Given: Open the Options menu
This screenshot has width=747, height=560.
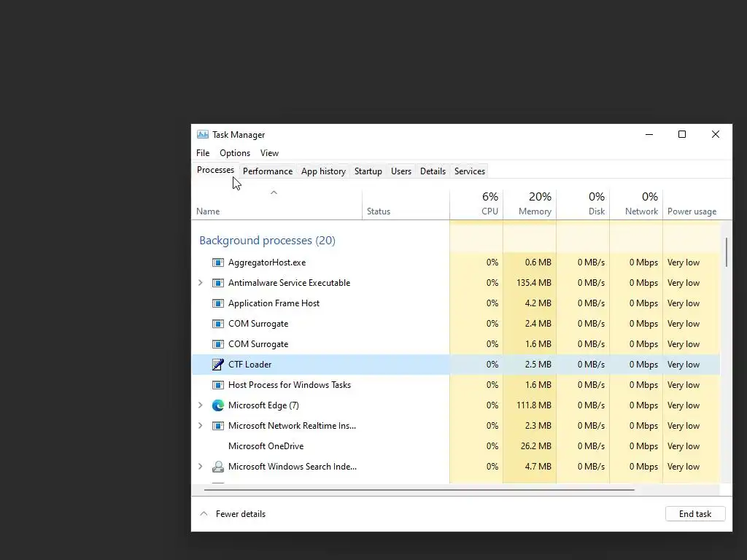Looking at the screenshot, I should [235, 153].
